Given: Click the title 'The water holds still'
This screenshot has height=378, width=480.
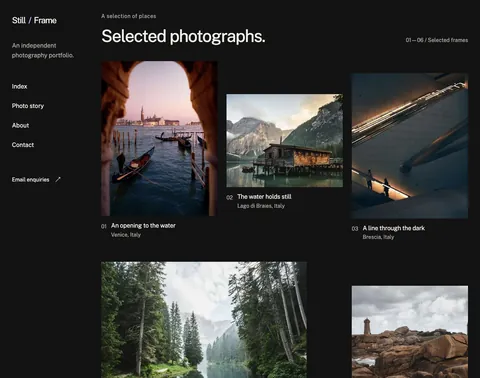Looking at the screenshot, I should click(x=264, y=197).
